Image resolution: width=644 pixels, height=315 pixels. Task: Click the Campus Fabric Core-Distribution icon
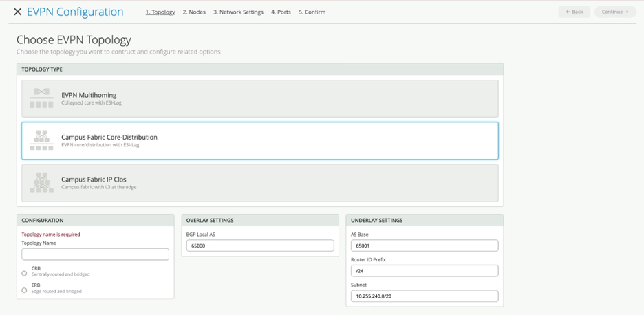41,140
